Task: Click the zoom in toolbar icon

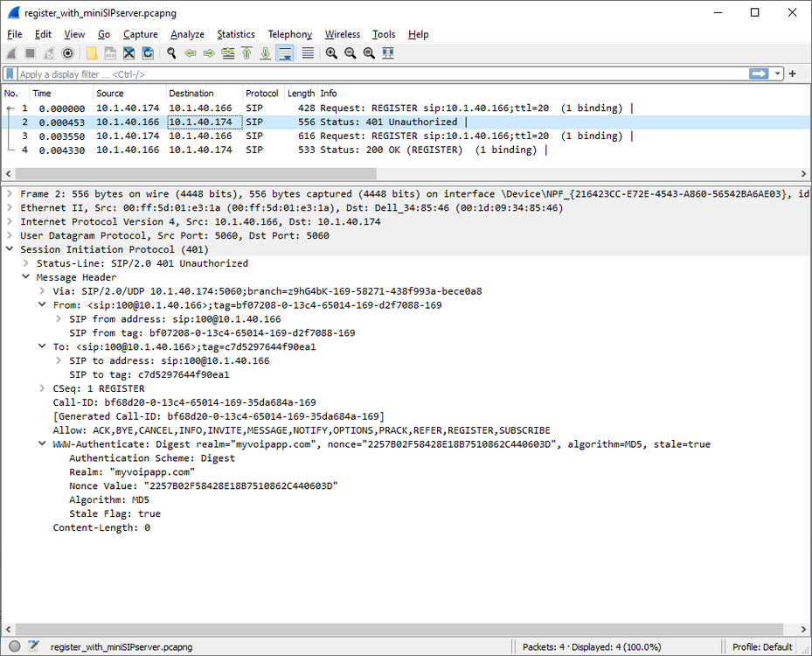Action: click(x=331, y=53)
